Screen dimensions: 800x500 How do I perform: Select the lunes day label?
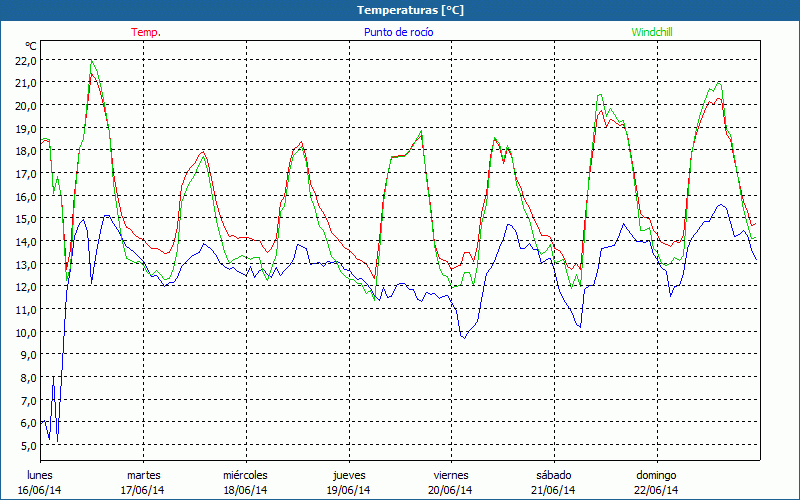click(40, 475)
